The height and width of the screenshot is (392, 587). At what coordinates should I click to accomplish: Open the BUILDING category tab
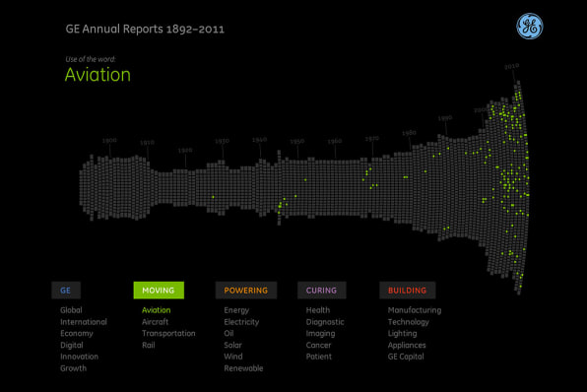point(408,291)
